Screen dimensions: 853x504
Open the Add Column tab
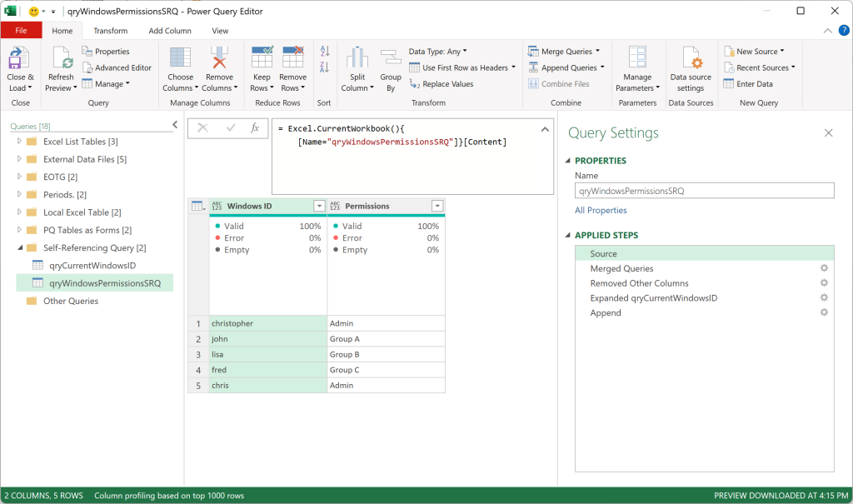pos(170,31)
